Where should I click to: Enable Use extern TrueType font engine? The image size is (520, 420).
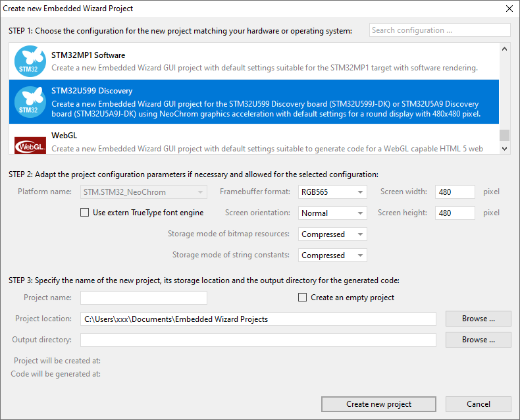point(84,213)
